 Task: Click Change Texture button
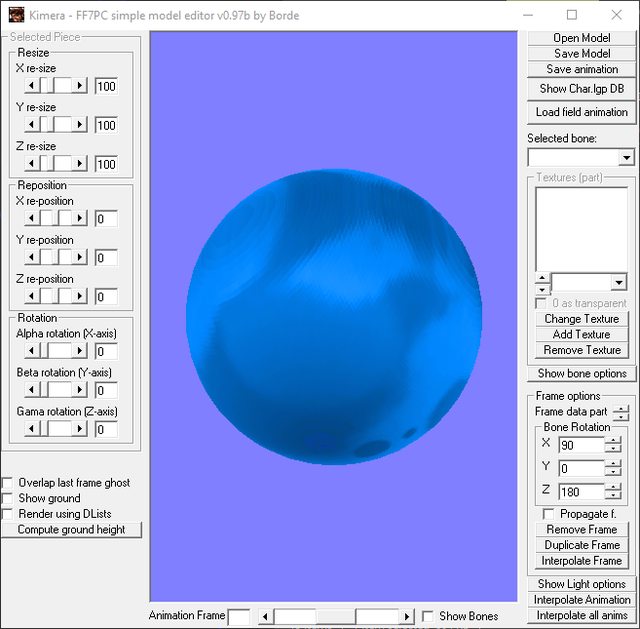(x=582, y=319)
